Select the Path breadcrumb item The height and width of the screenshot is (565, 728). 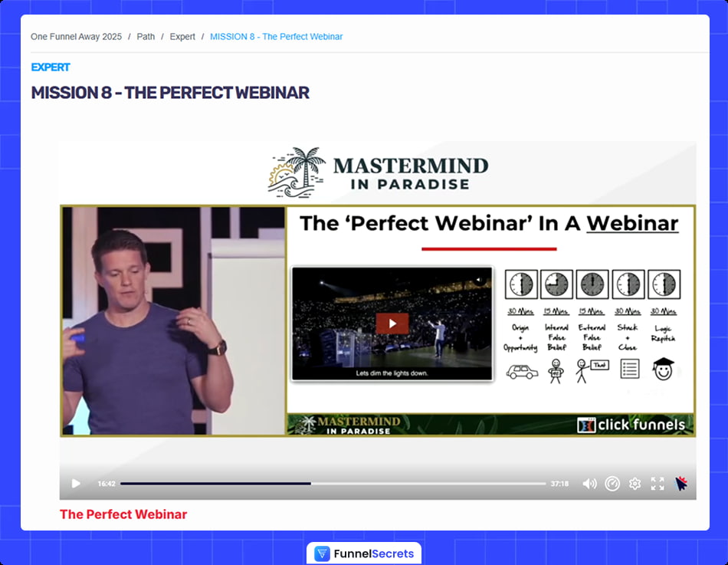(x=146, y=36)
